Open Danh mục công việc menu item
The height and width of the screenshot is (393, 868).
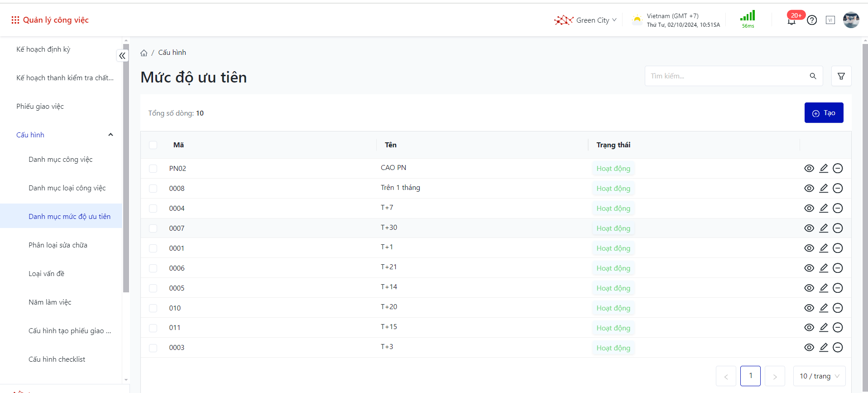[60, 160]
